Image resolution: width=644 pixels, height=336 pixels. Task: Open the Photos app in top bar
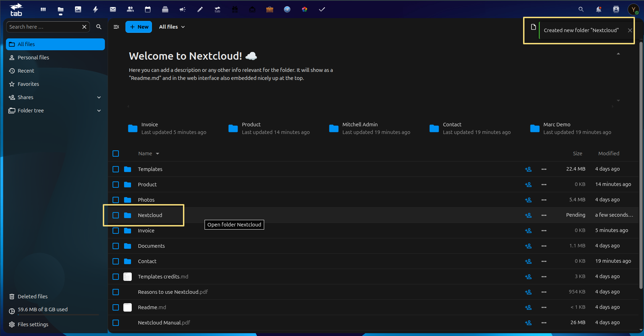78,9
